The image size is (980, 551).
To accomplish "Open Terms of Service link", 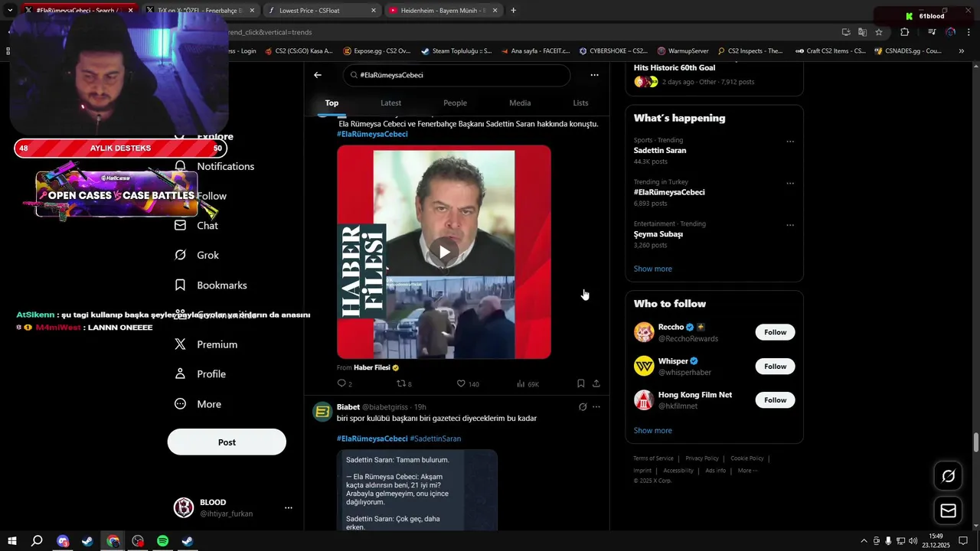I will 653,458.
